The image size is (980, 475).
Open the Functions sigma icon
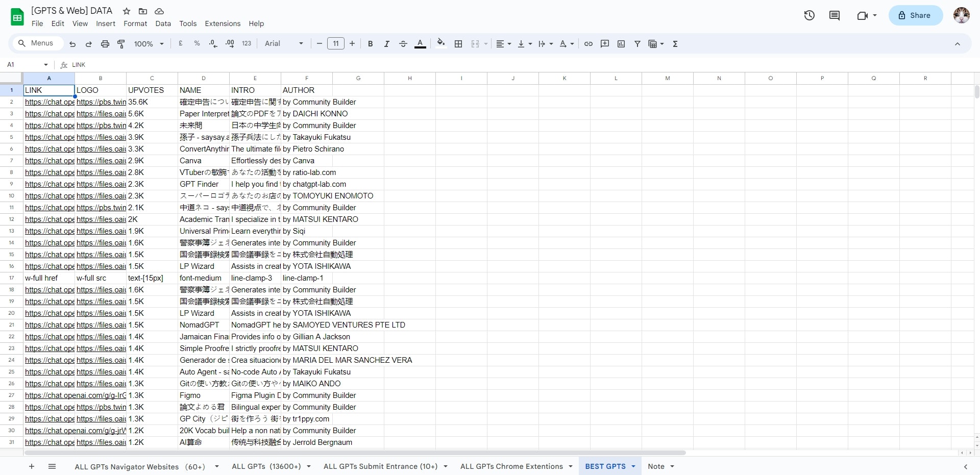[x=675, y=44]
